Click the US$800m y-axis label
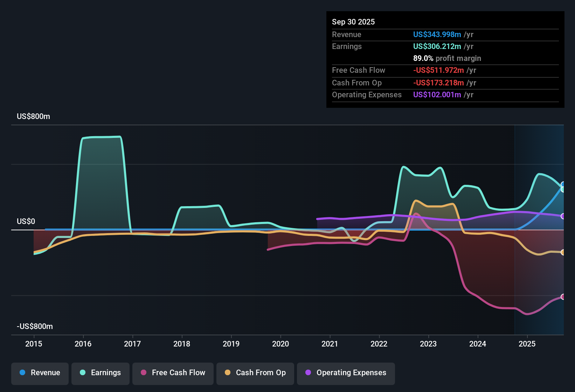The width and height of the screenshot is (575, 392). [x=34, y=117]
